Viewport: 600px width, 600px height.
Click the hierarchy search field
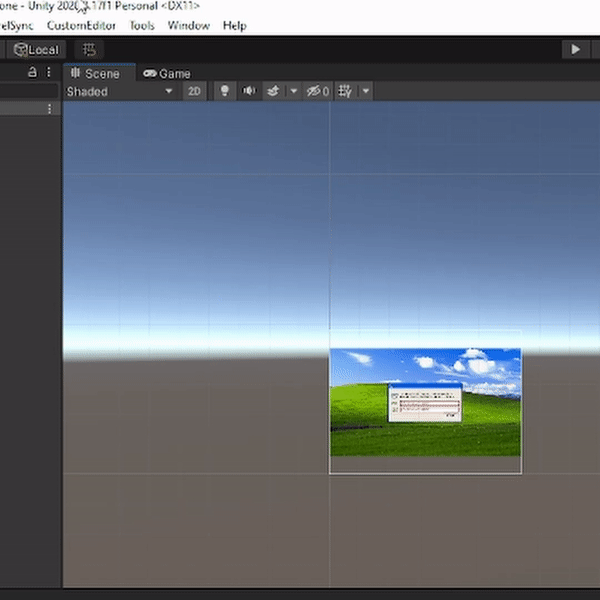coord(29,91)
